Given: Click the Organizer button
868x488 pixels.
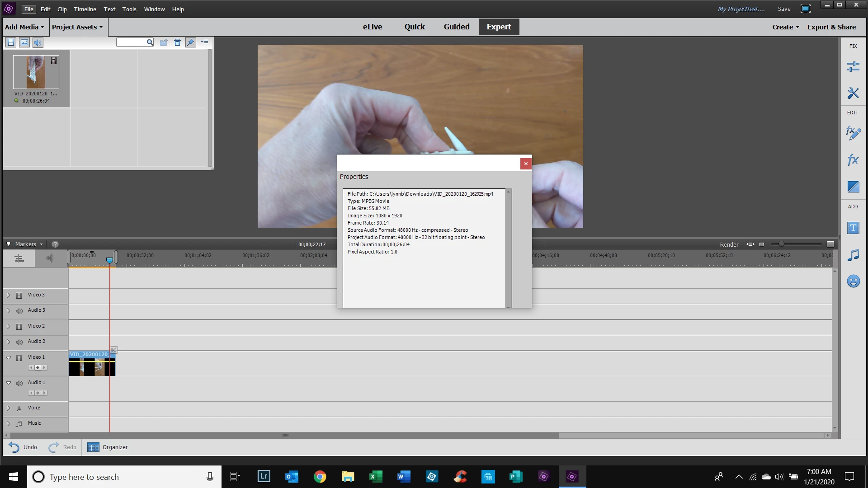Looking at the screenshot, I should pyautogui.click(x=108, y=447).
